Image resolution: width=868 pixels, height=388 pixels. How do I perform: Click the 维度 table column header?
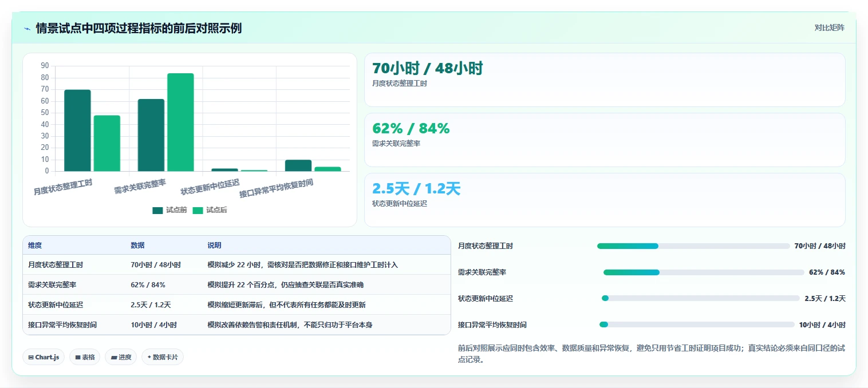(x=35, y=246)
